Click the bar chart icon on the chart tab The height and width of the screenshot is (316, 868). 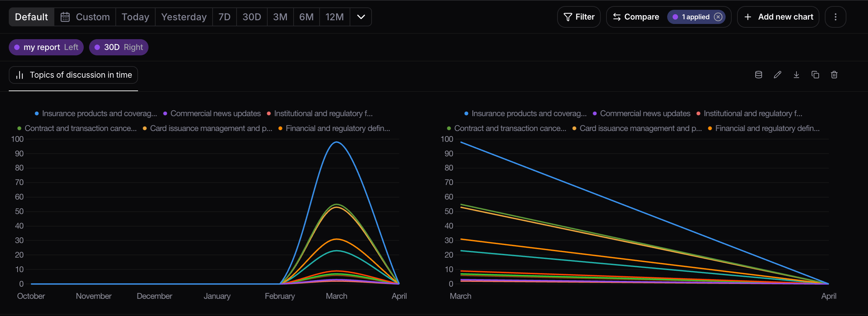coord(20,75)
